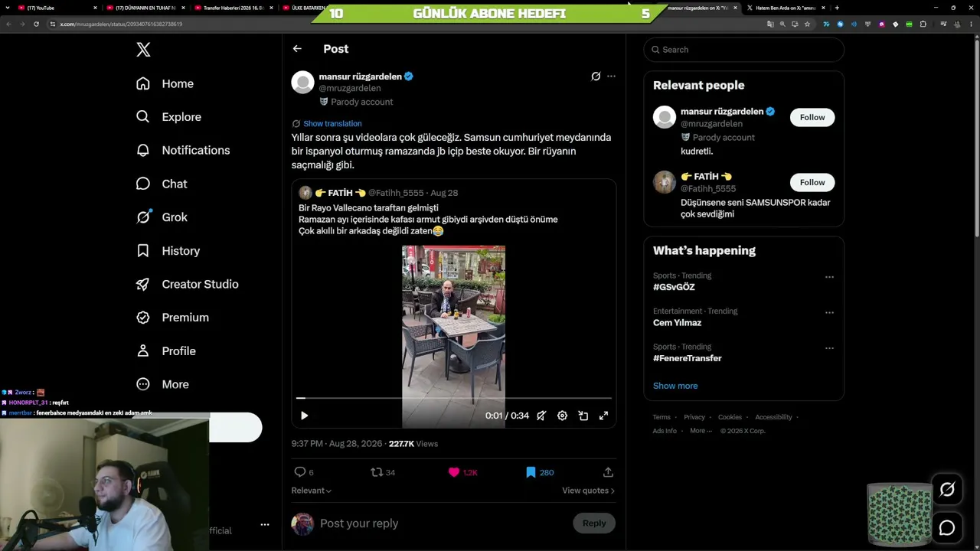Open Chat from the sidebar

[162, 184]
